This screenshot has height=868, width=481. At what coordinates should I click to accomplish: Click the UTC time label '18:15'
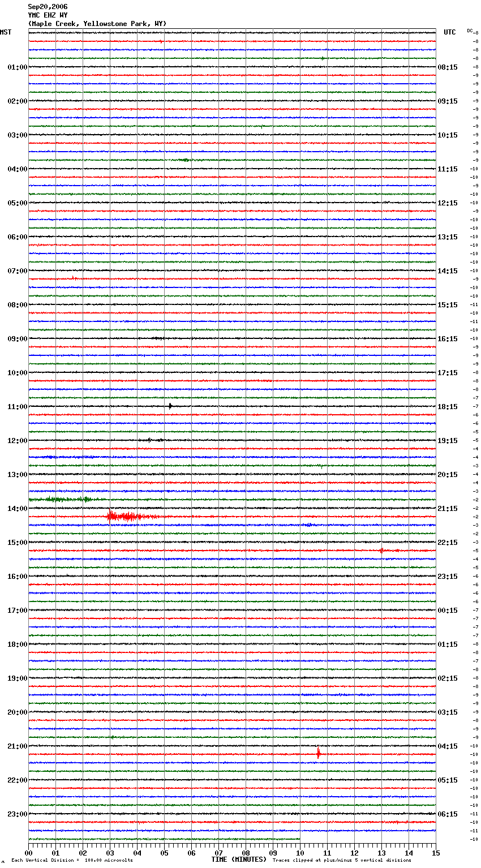448,407
